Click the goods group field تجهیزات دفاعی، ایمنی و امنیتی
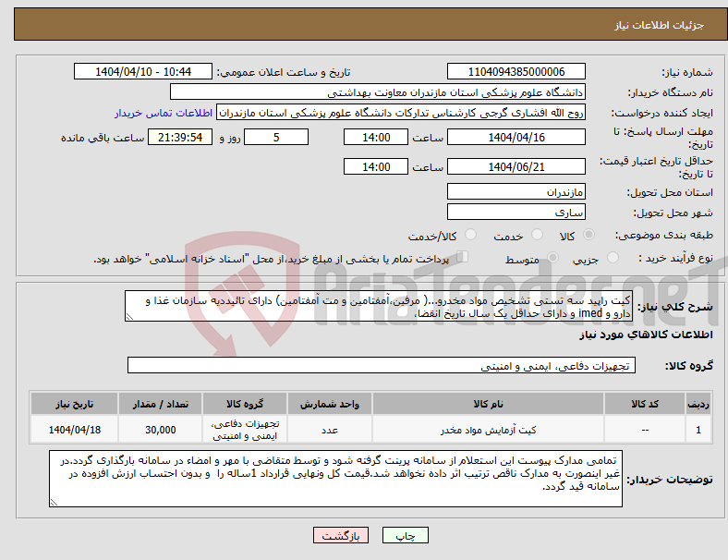Screen dimensions: 728x560 click(382, 365)
